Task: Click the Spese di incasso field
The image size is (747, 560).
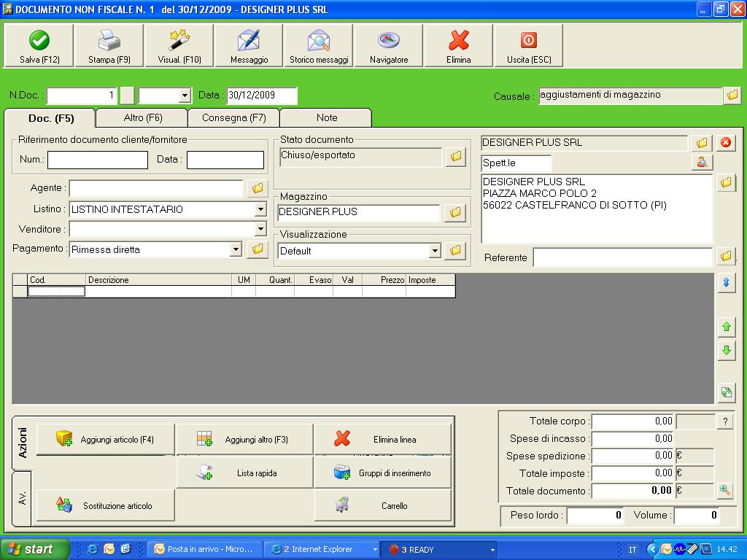Action: coord(632,438)
